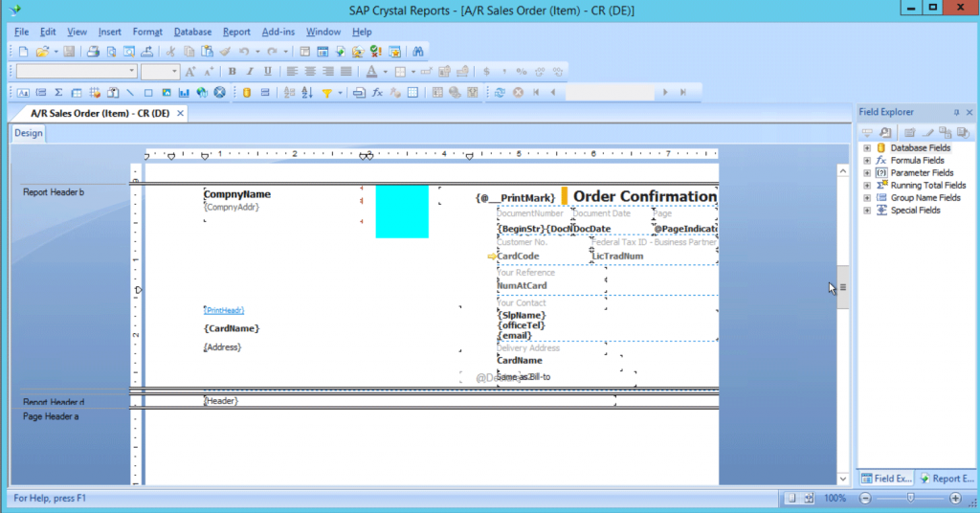The width and height of the screenshot is (980, 513).
Task: Switch to the Field Explorer bottom tab
Action: click(x=886, y=479)
